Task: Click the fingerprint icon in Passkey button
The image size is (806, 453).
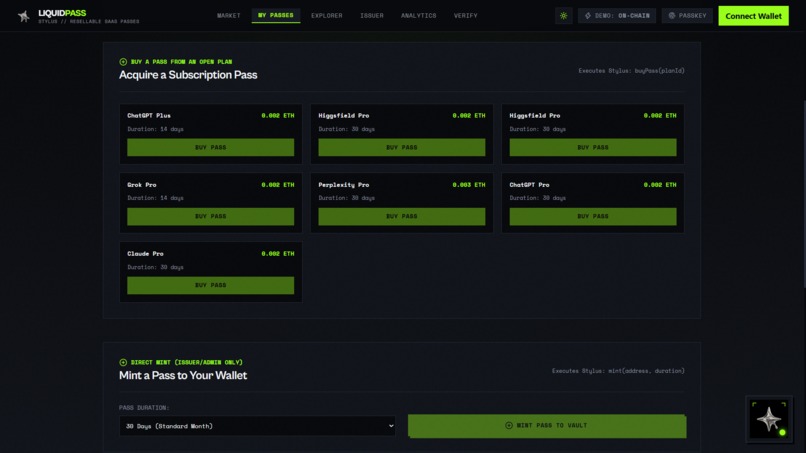Action: [672, 16]
